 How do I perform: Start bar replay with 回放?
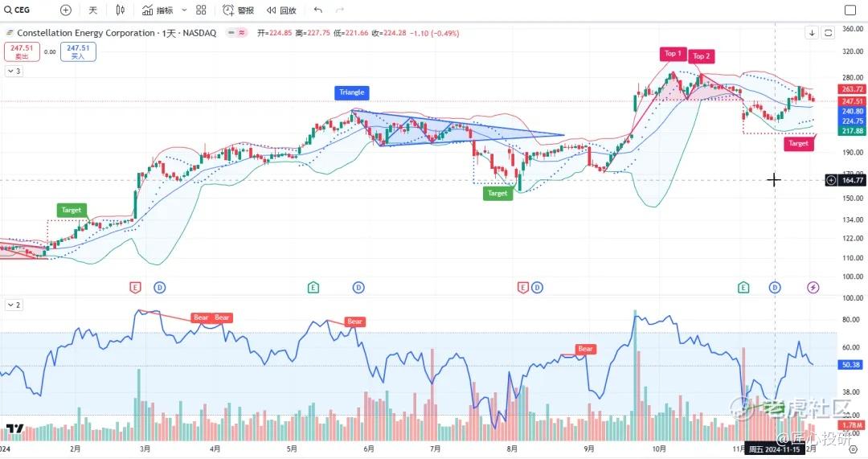point(281,10)
